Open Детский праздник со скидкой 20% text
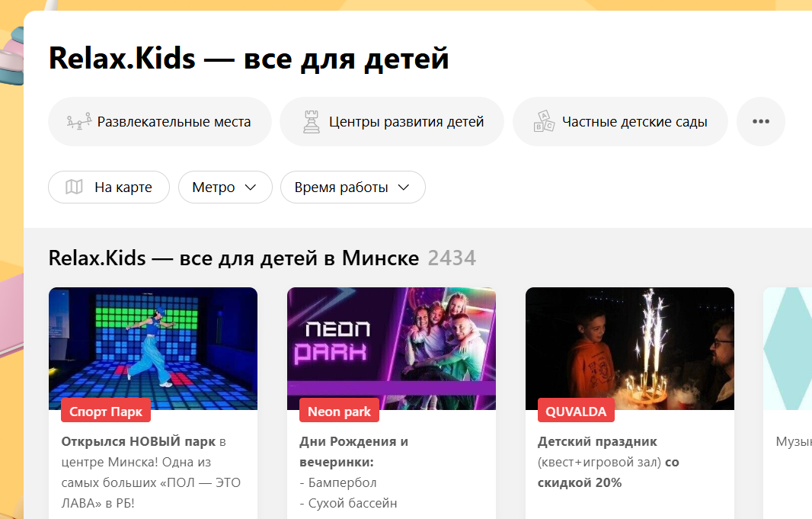This screenshot has width=812, height=519. point(608,462)
